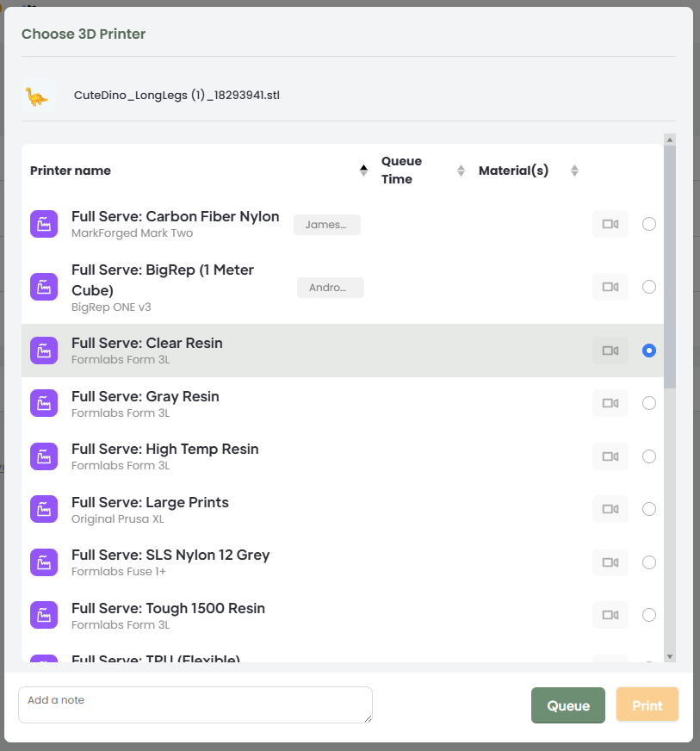Sort printers by Queue Time
700x751 pixels.
coord(461,171)
